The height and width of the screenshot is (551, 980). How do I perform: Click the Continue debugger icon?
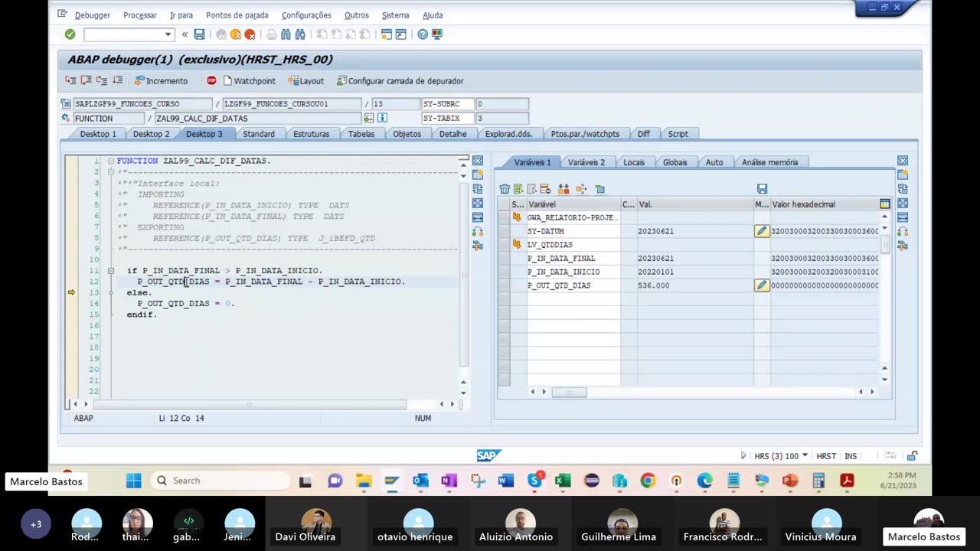pos(117,80)
